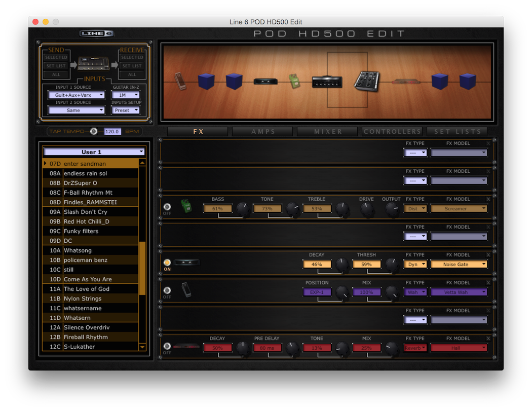This screenshot has width=532, height=411.
Task: Open the Hall FX Model dropdown
Action: point(459,348)
